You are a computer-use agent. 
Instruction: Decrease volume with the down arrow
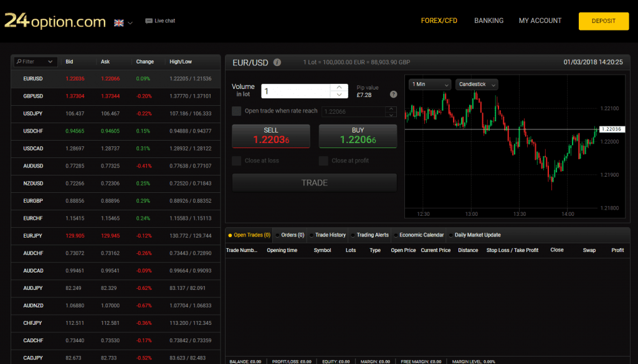pyautogui.click(x=340, y=95)
